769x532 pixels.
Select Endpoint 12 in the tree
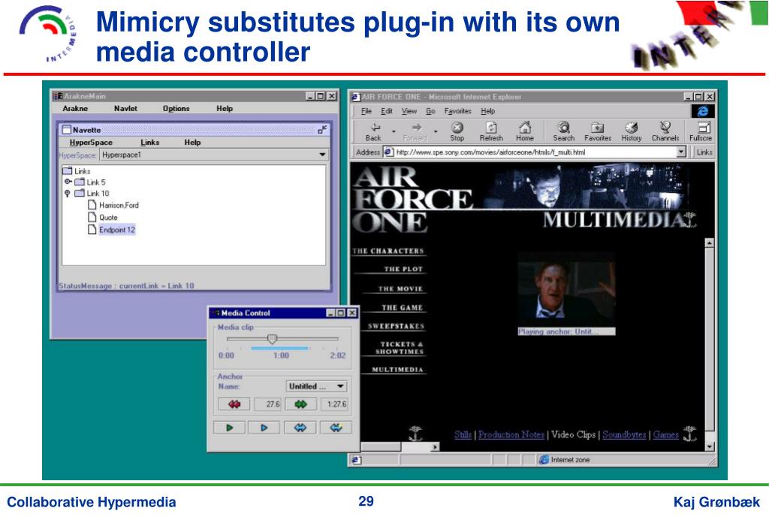click(116, 230)
